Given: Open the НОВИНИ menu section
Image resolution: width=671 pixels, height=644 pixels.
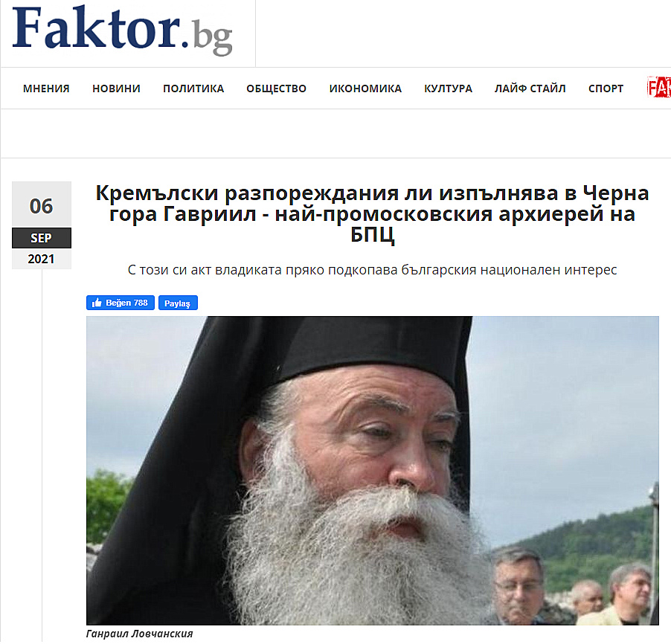Looking at the screenshot, I should [x=116, y=88].
